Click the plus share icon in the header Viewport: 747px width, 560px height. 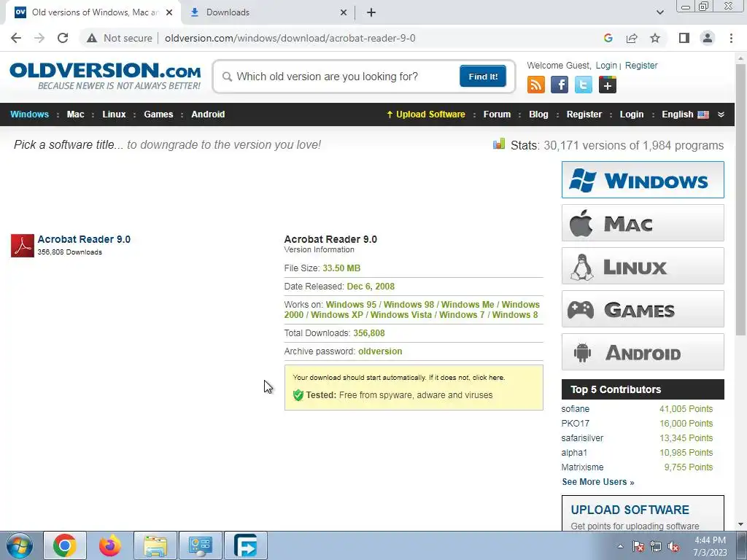coord(608,85)
